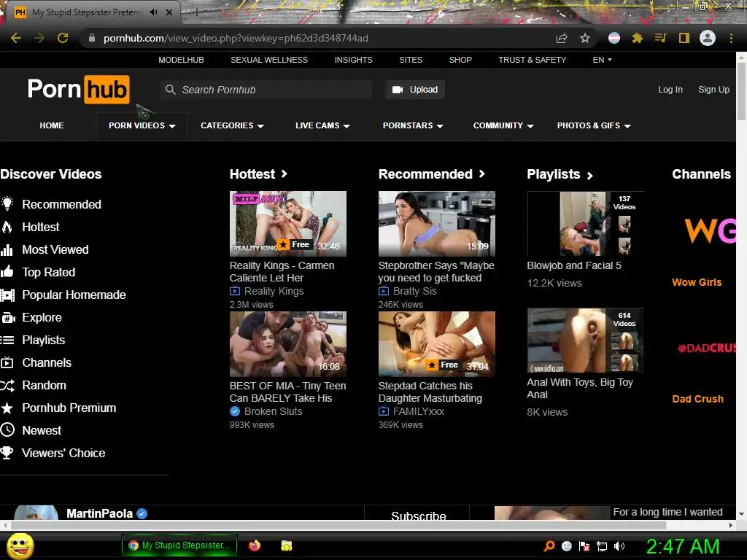Screen dimensions: 747x560
Task: Mute the tab via its speaker icon
Action: (153, 12)
